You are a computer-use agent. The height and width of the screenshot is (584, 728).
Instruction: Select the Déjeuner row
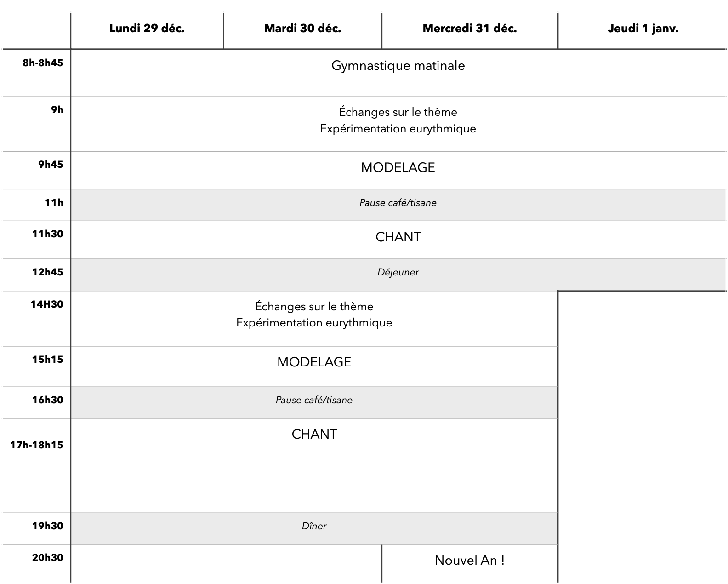pyautogui.click(x=398, y=272)
